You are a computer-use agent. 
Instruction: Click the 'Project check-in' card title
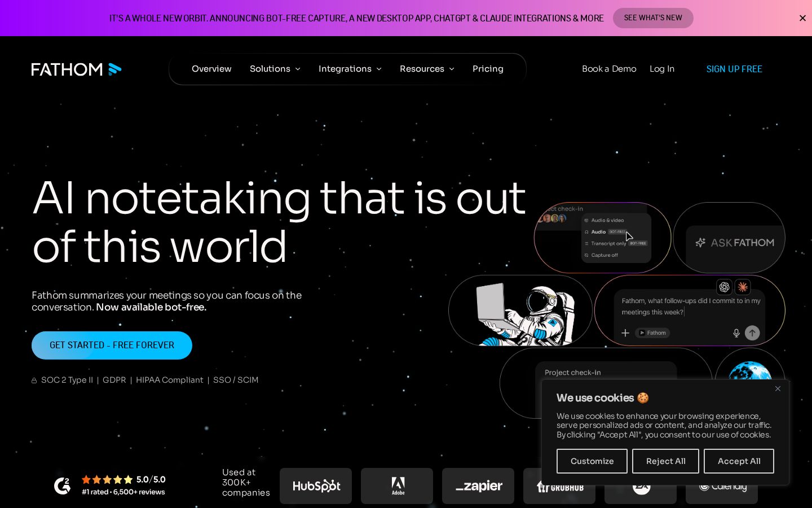[x=573, y=373]
